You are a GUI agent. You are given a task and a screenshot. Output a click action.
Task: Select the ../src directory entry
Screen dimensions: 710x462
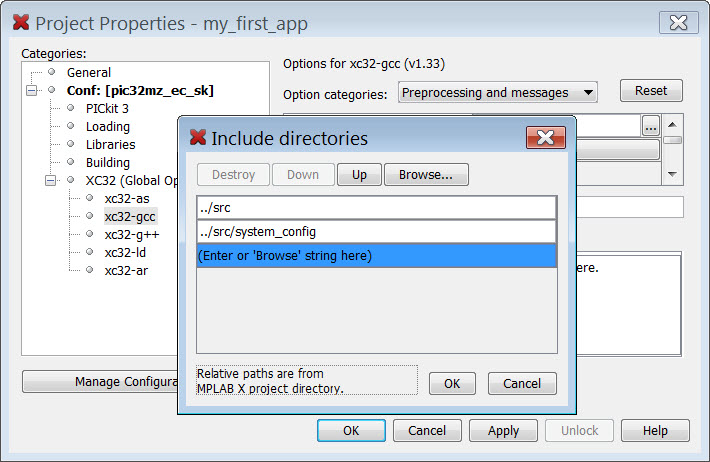tap(376, 207)
